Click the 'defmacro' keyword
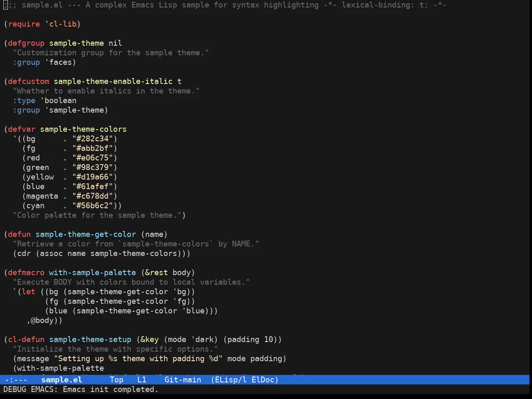This screenshot has height=399, width=532. click(x=26, y=273)
